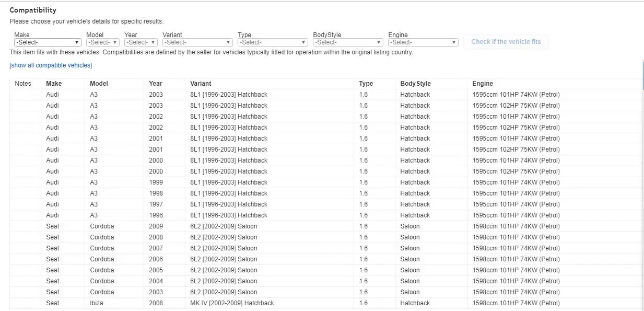Screen dimensions: 644x311
Task: Click 6L2 variant in the 2005 row
Action: 224,270
